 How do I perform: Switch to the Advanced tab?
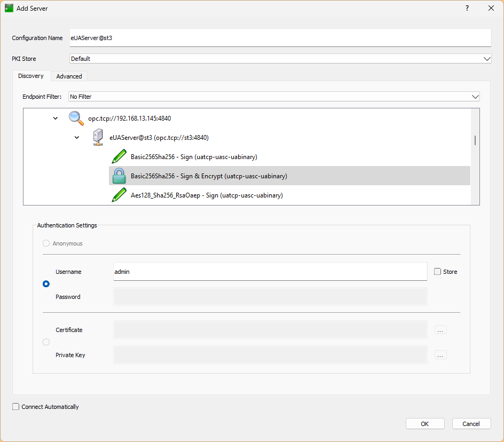tap(69, 76)
